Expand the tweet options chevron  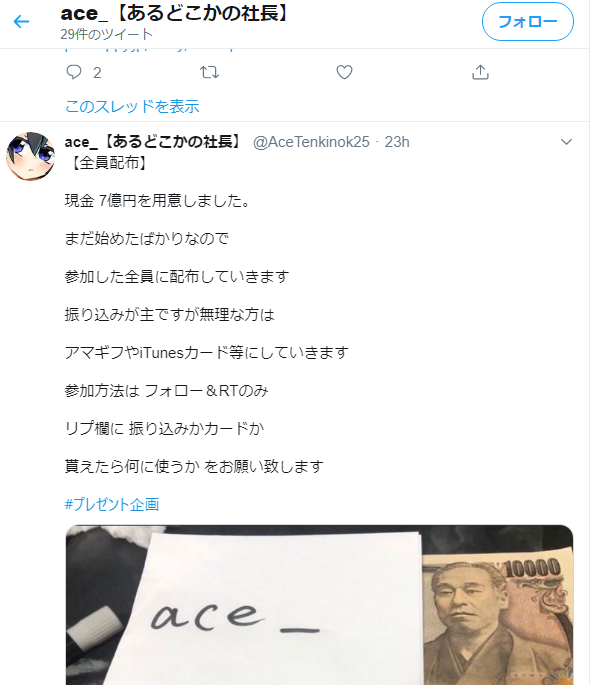566,142
